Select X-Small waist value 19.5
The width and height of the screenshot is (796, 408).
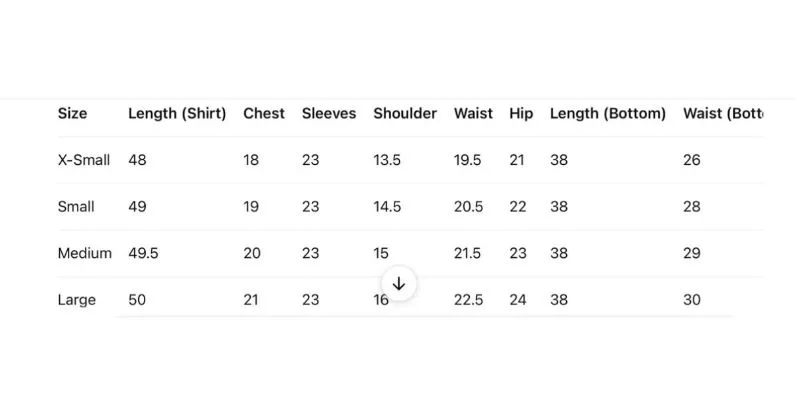click(468, 160)
